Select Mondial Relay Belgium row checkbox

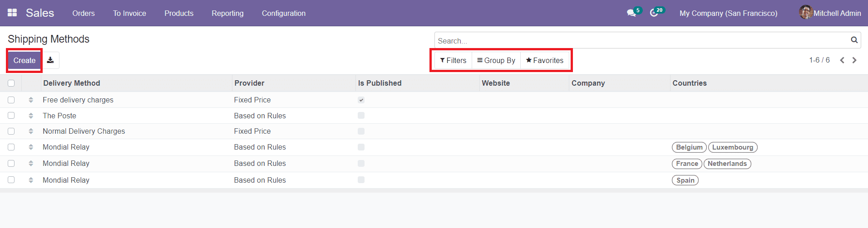tap(11, 147)
